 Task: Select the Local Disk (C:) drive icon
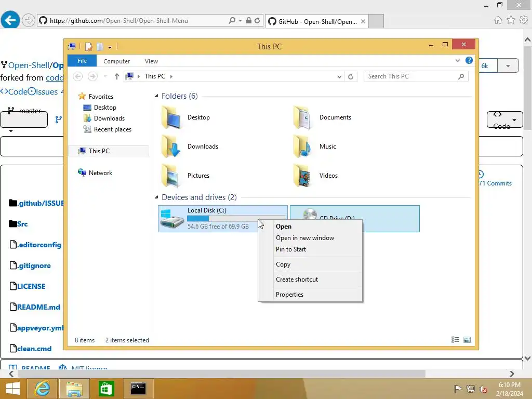click(x=172, y=219)
